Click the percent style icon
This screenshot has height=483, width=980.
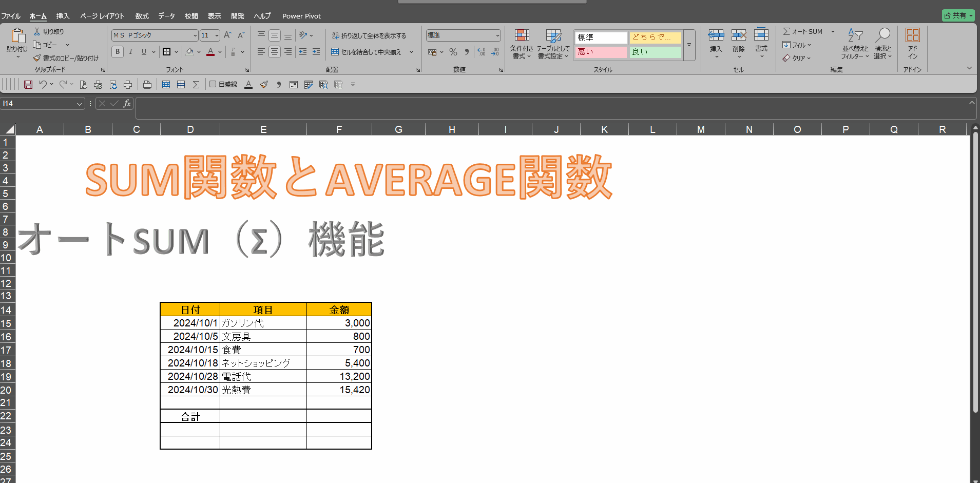click(453, 52)
